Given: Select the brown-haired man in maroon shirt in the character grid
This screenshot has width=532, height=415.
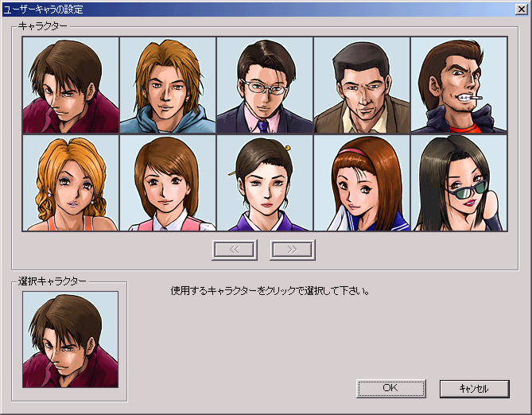Looking at the screenshot, I should click(71, 86).
